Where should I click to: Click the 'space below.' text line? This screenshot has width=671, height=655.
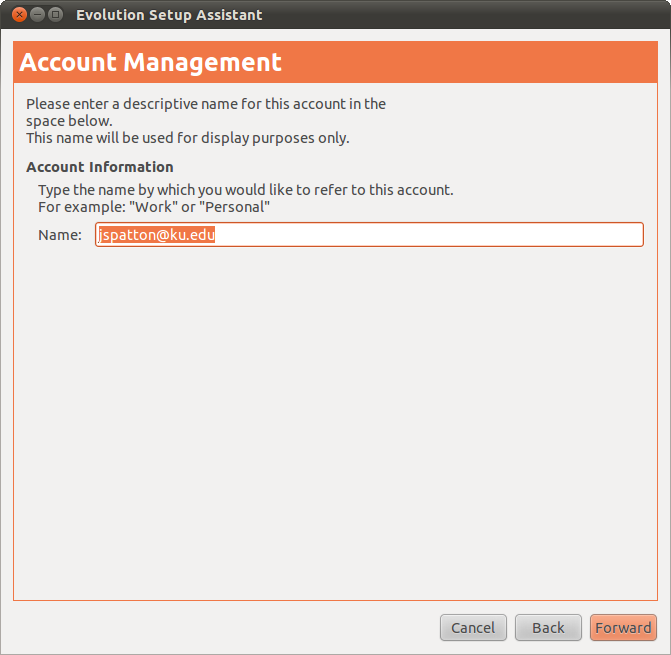(69, 121)
